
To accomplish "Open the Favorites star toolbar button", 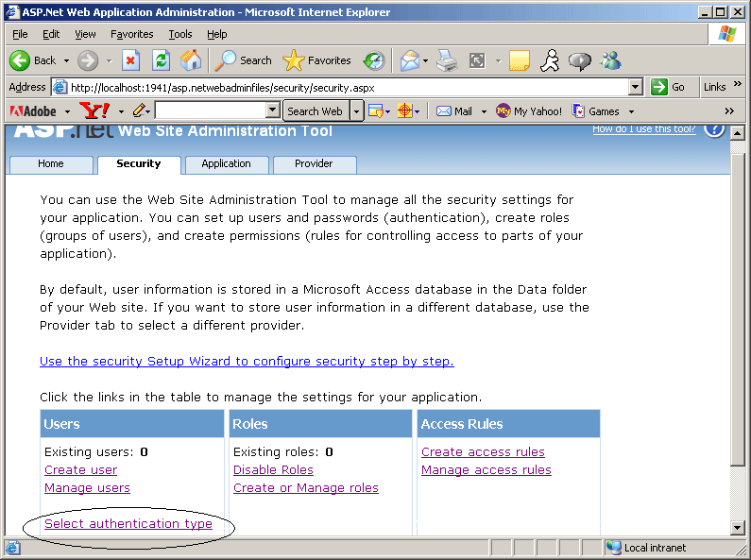I will tap(316, 60).
